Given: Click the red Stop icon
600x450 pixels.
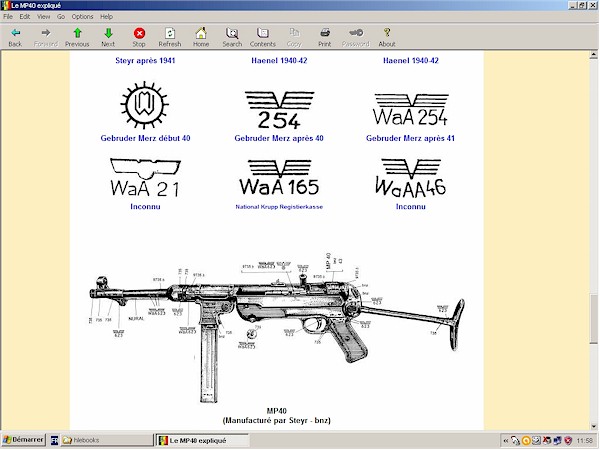Looking at the screenshot, I should point(139,33).
